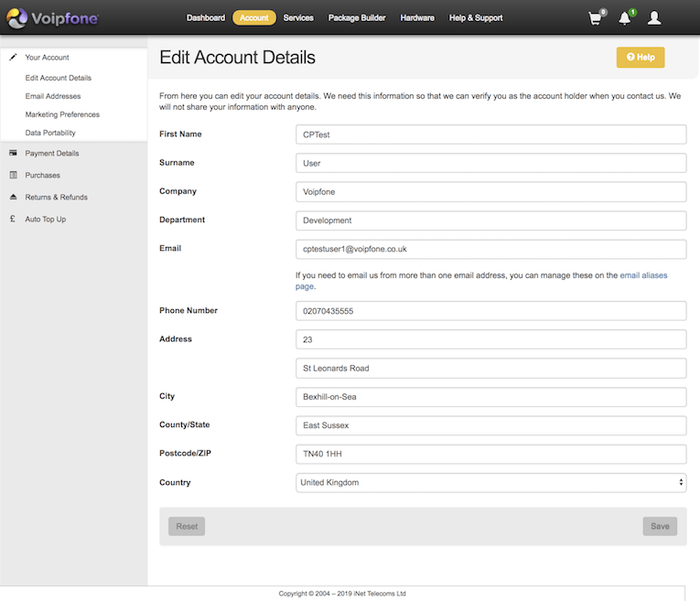Select the Account tab in navigation
This screenshot has height=601, width=700.
pos(254,18)
